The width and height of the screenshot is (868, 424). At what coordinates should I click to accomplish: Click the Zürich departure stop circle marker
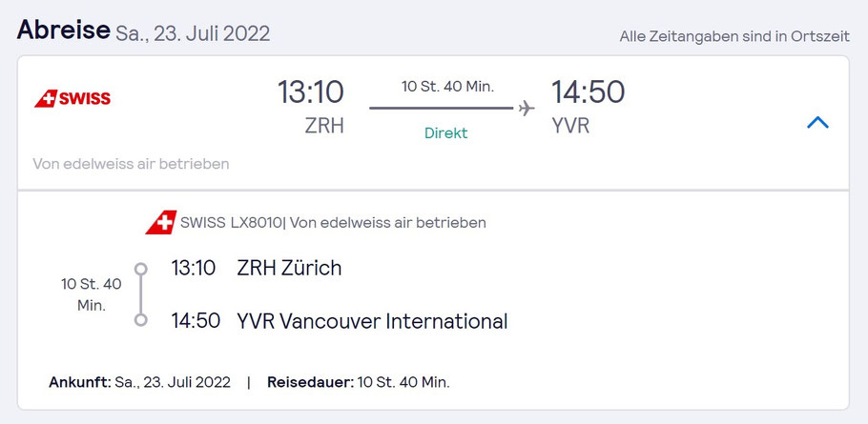click(141, 269)
